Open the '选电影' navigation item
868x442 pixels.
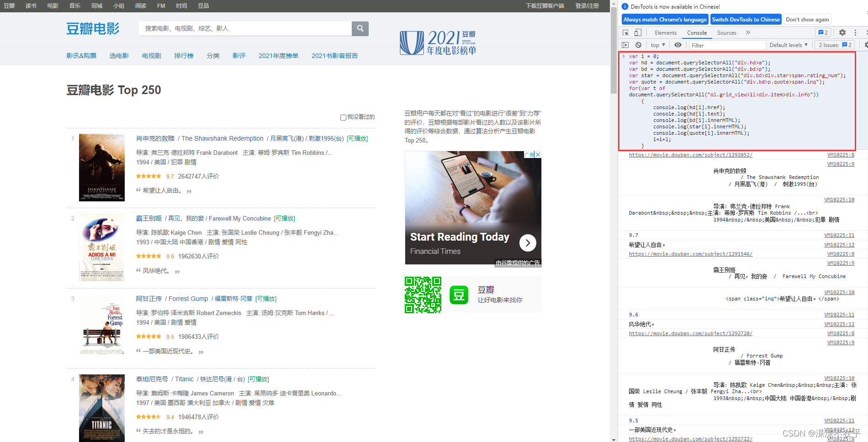pos(119,56)
